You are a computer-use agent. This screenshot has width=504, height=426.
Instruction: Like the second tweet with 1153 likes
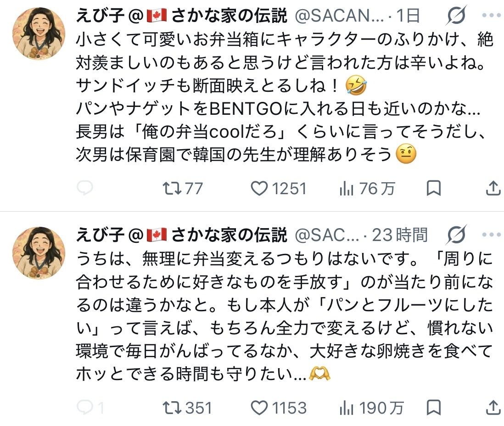(x=278, y=408)
